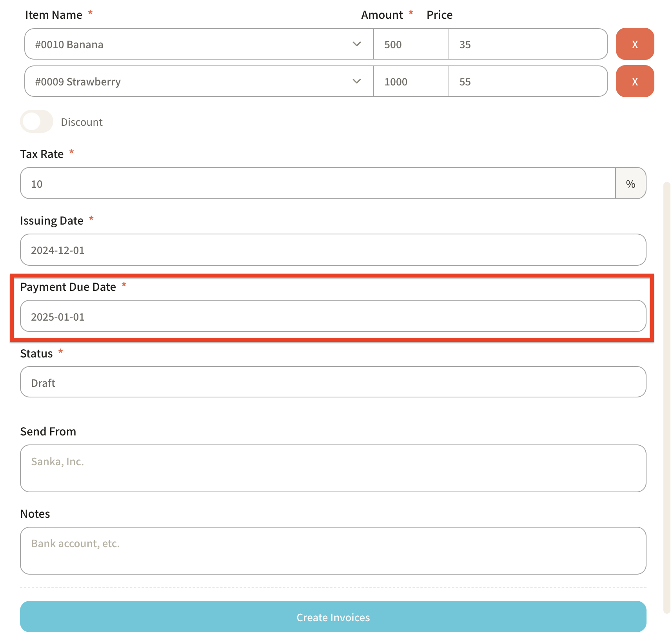Image resolution: width=672 pixels, height=633 pixels.
Task: Click the chevron arrow in the Strawberry row
Action: [x=356, y=81]
